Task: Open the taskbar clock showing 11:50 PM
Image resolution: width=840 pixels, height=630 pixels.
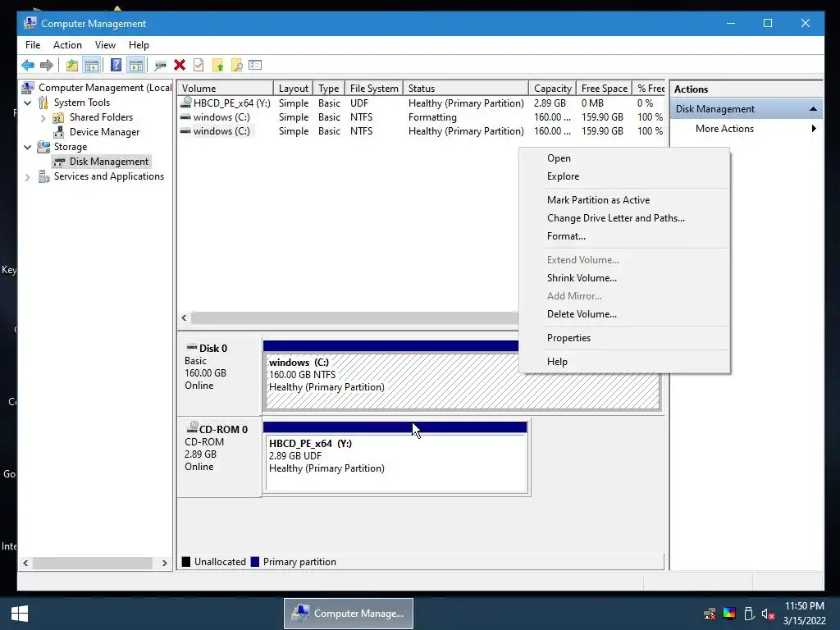Action: click(804, 614)
